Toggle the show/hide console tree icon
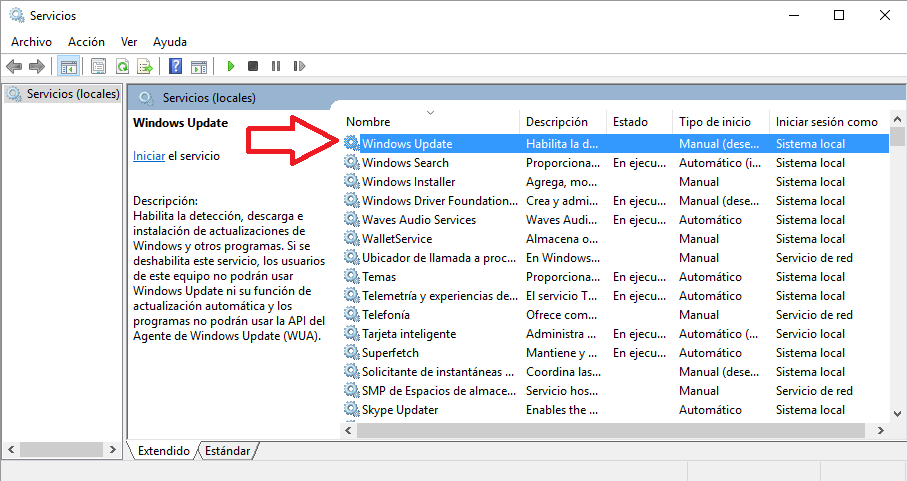This screenshot has height=481, width=907. click(x=69, y=66)
